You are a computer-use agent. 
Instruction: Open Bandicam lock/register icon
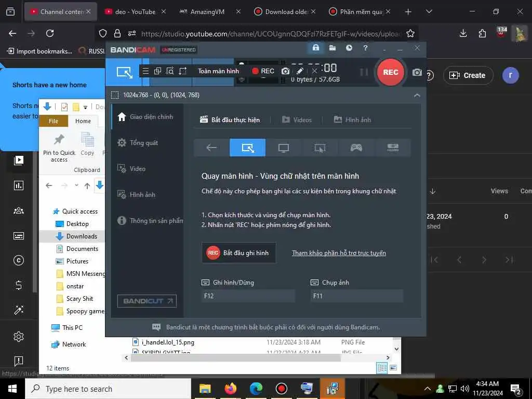click(316, 48)
